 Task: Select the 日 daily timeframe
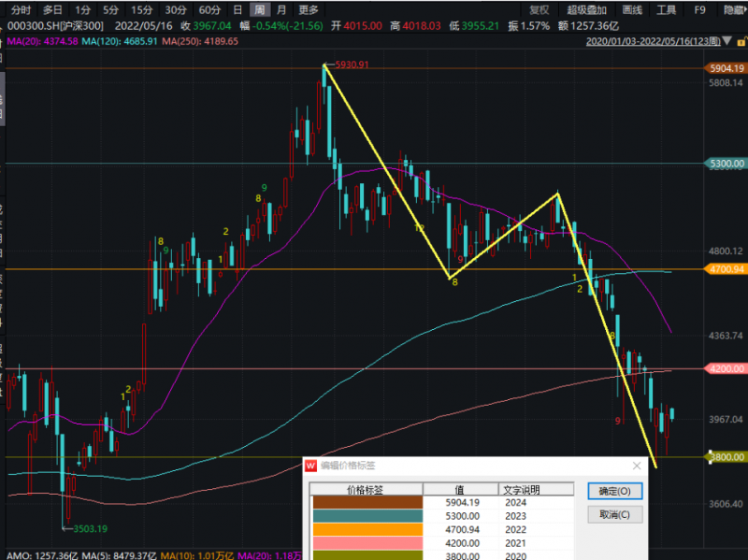tap(237, 9)
